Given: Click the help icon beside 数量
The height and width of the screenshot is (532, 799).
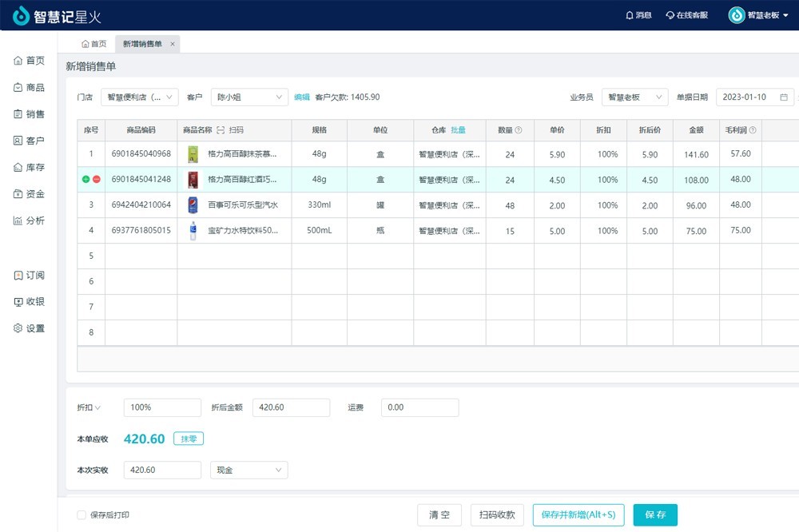Looking at the screenshot, I should tap(519, 130).
